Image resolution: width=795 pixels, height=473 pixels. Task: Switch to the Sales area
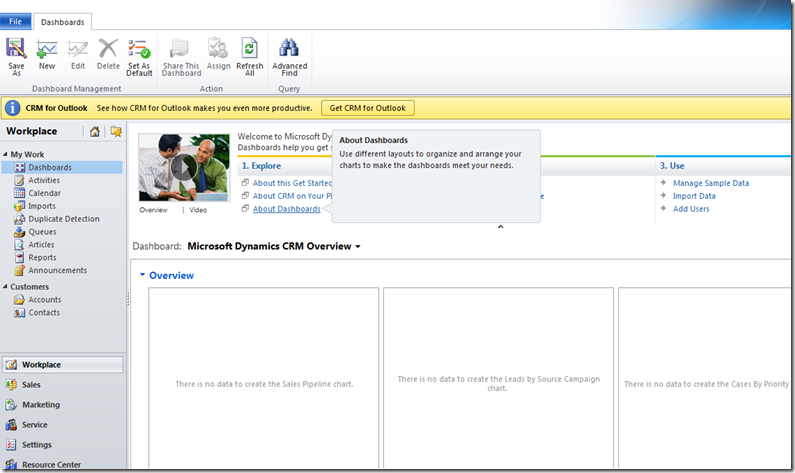coord(31,385)
